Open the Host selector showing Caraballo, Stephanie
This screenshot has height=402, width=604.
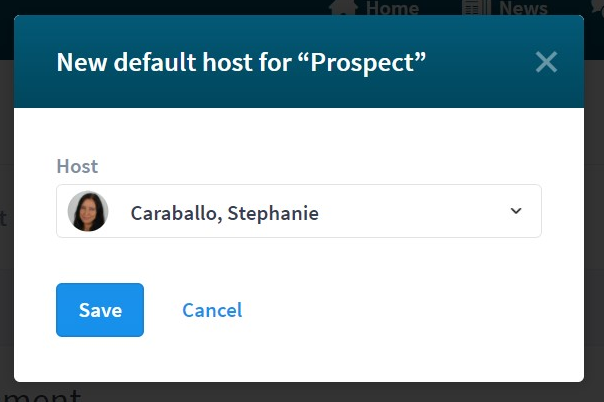(299, 211)
